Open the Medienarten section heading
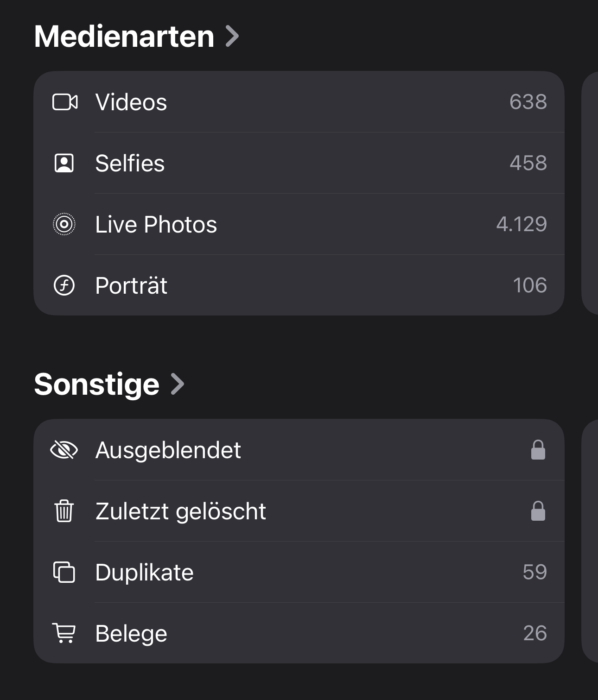This screenshot has width=598, height=700. (124, 36)
